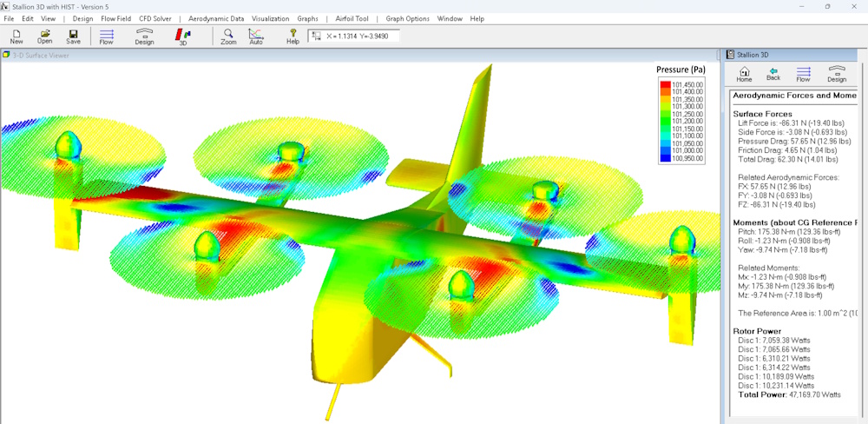Screen dimensions: 868x424
Task: Click the dark blue 100,950.00 legend swatch
Action: pyautogui.click(x=666, y=158)
